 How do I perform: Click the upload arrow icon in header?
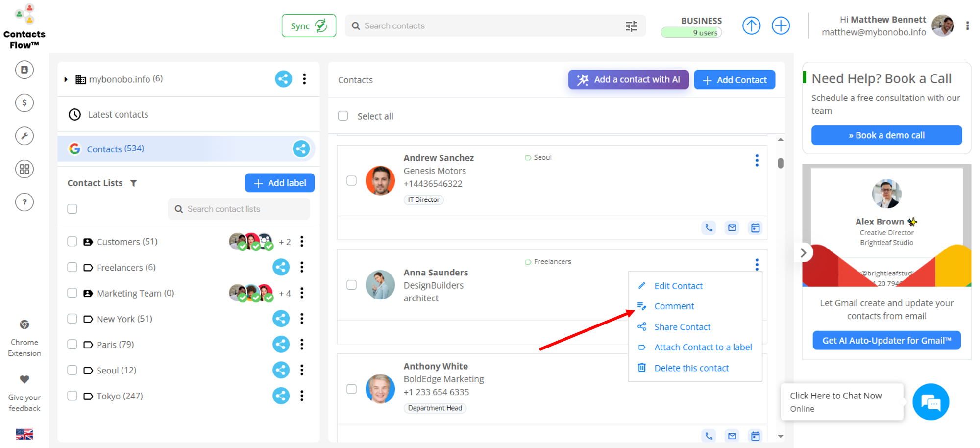[x=751, y=25]
